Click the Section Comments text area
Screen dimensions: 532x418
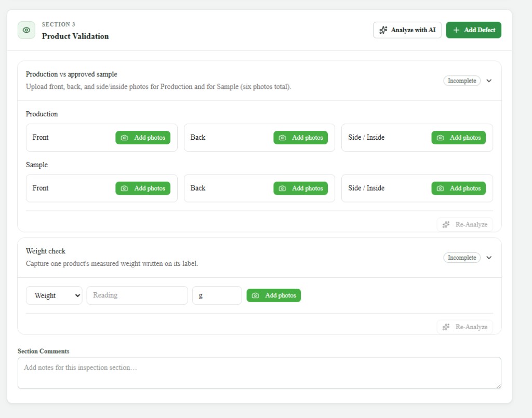pos(259,373)
